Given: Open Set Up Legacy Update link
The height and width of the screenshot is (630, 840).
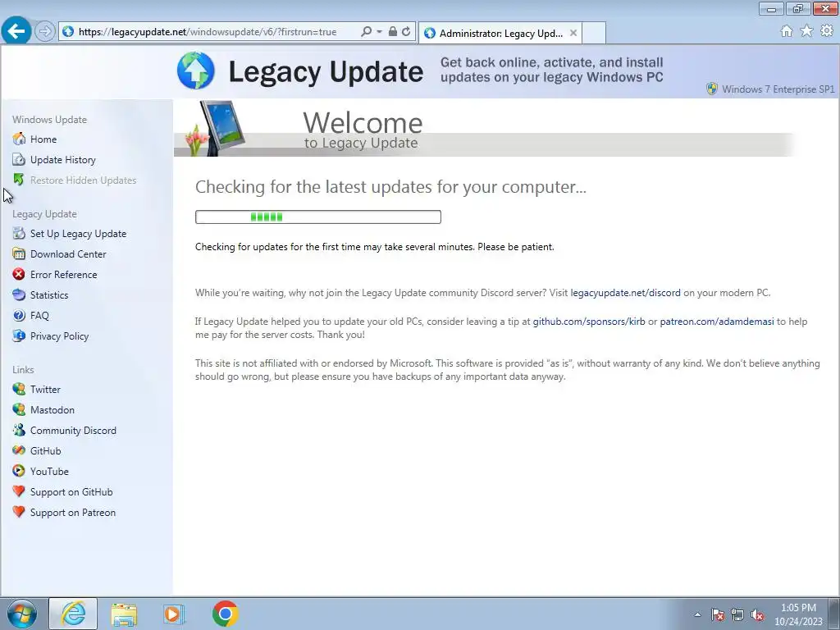Looking at the screenshot, I should [x=78, y=234].
